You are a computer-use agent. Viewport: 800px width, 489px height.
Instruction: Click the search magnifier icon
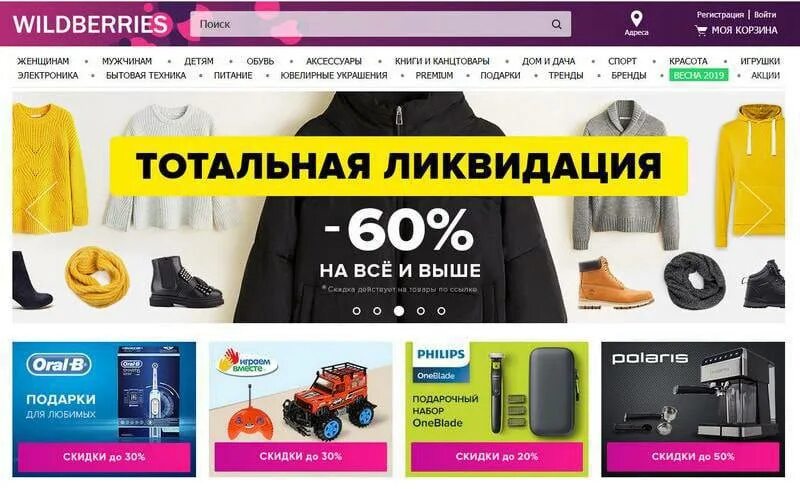557,24
